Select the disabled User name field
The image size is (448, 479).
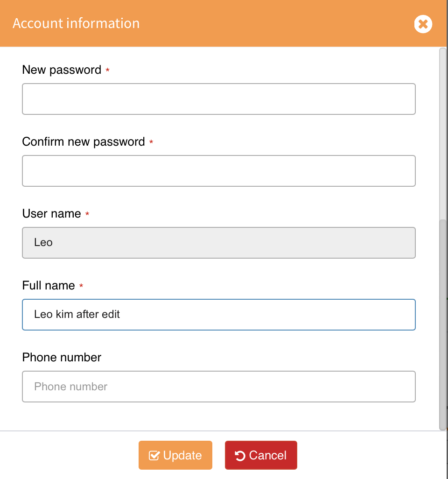click(218, 243)
